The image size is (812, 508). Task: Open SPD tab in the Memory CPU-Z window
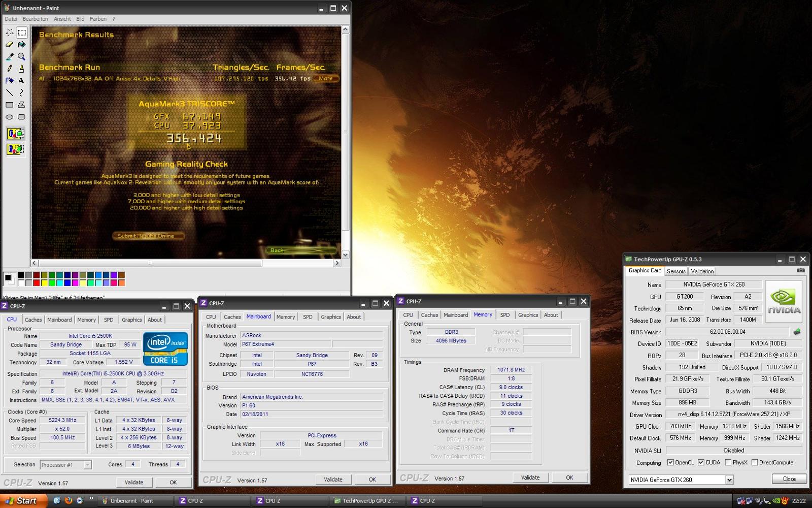[505, 315]
